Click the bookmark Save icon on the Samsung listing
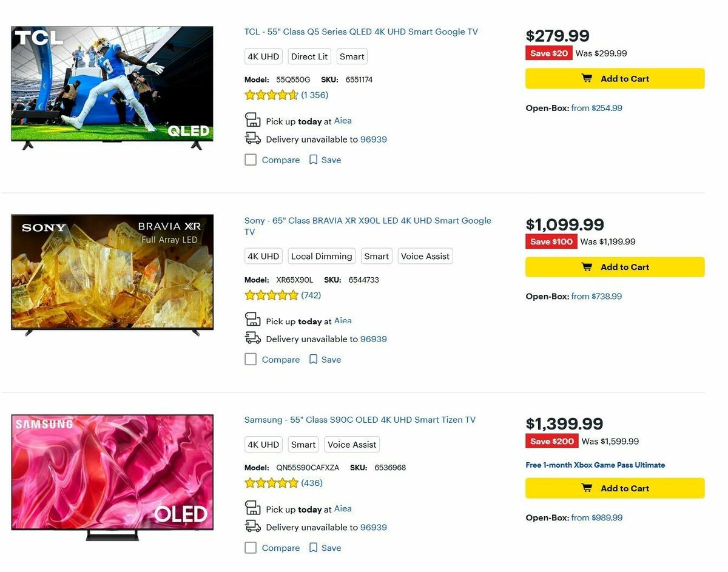The image size is (728, 572). (x=313, y=548)
